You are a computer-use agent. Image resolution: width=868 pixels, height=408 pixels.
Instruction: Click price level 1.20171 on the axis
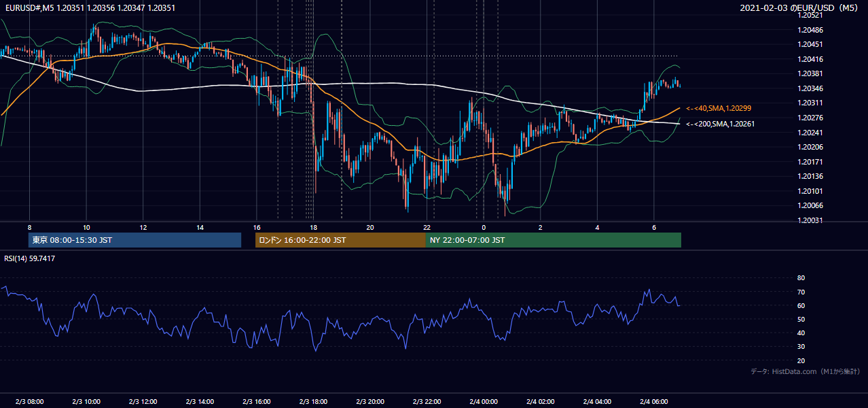click(x=810, y=162)
